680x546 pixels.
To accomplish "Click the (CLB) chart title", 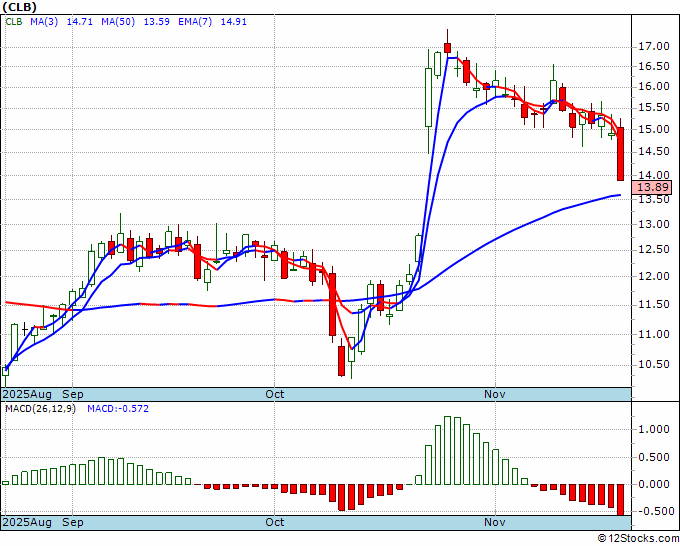I will (x=19, y=7).
